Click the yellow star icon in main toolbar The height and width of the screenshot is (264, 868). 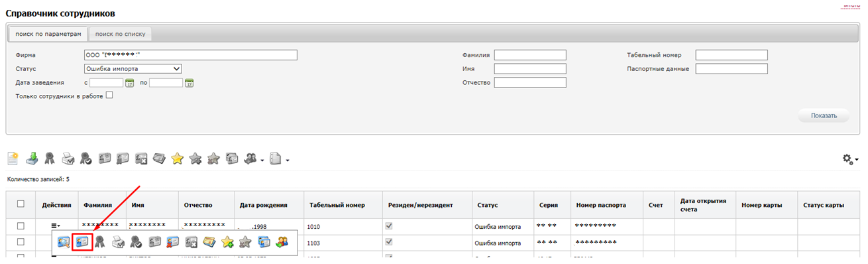point(177,158)
